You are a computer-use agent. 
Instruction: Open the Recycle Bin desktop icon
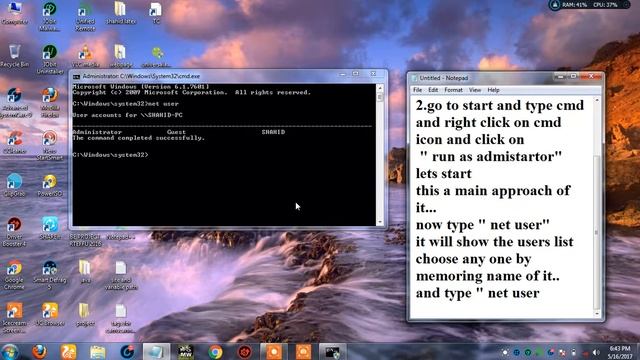click(15, 56)
